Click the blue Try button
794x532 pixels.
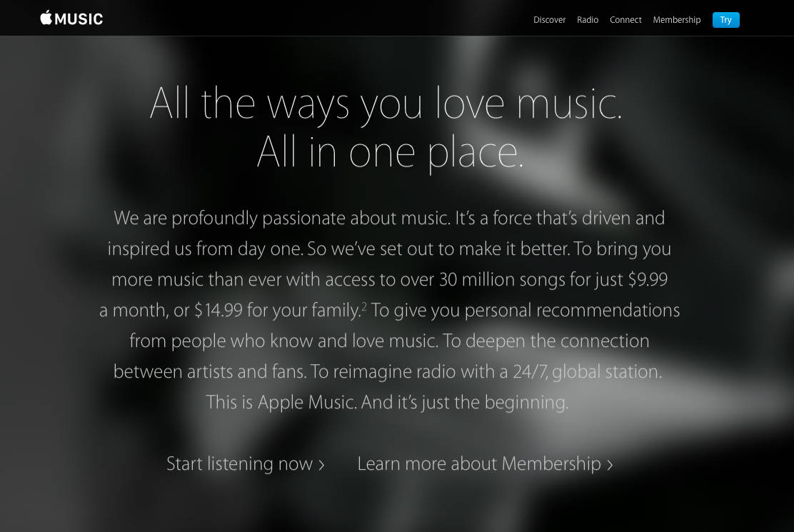coord(725,20)
